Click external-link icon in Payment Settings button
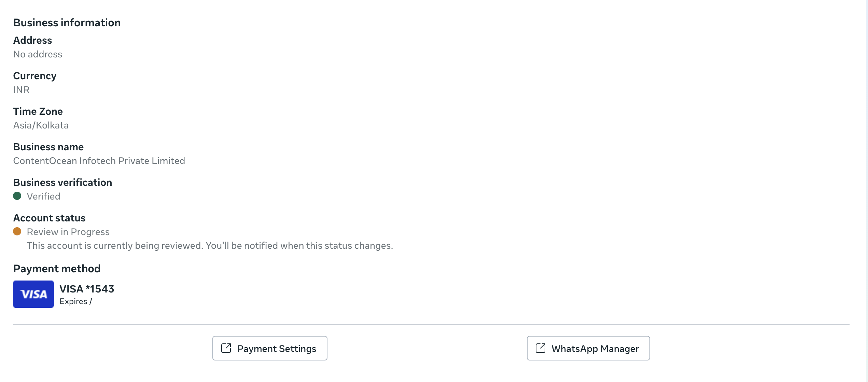The image size is (868, 382). pos(226,348)
